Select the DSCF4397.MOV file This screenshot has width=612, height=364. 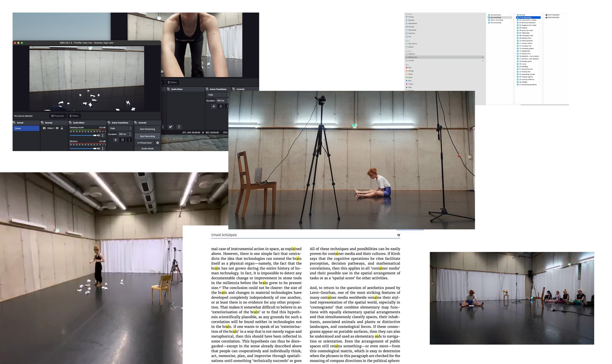(x=554, y=17)
